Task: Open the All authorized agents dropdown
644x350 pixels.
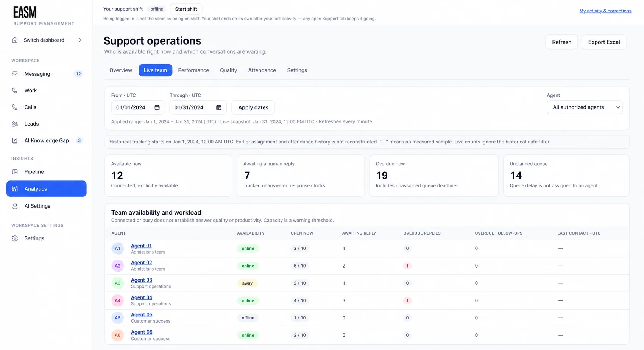Action: point(585,107)
